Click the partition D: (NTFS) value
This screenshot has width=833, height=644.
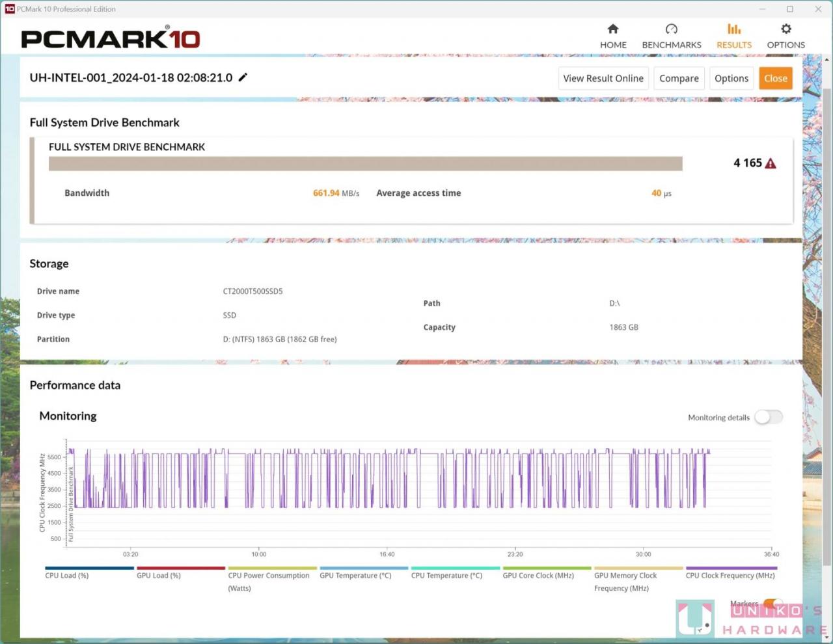point(280,340)
